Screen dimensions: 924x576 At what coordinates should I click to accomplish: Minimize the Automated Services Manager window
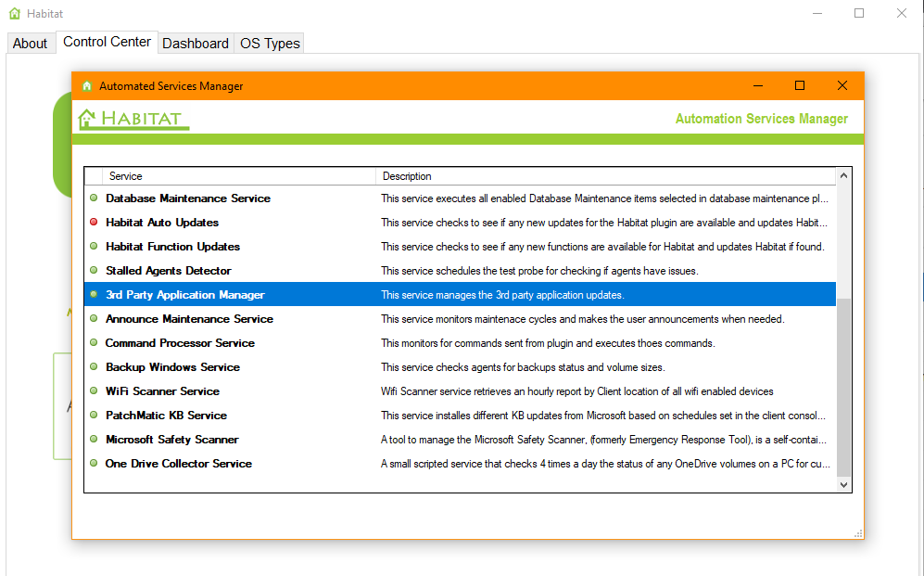(x=758, y=86)
